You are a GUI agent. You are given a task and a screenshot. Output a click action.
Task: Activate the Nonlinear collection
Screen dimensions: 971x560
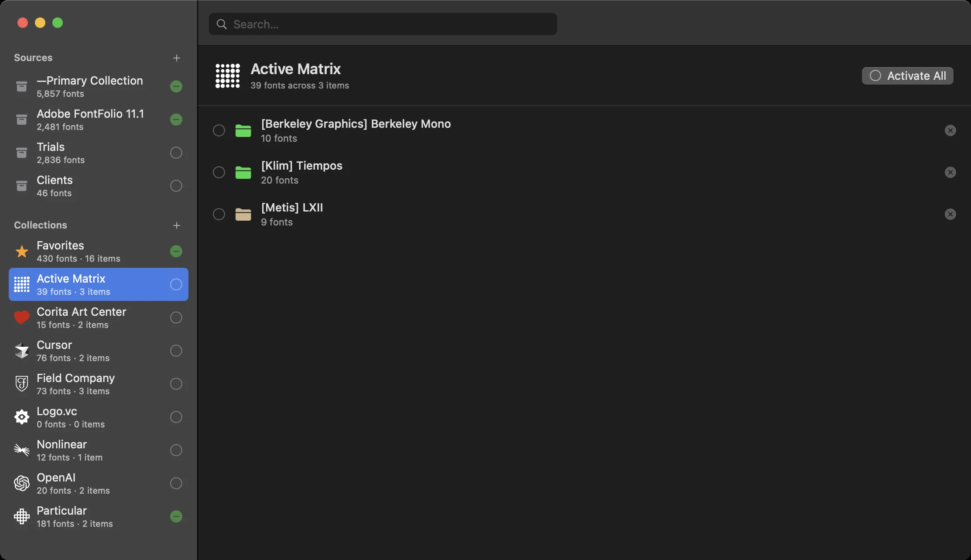pos(176,450)
